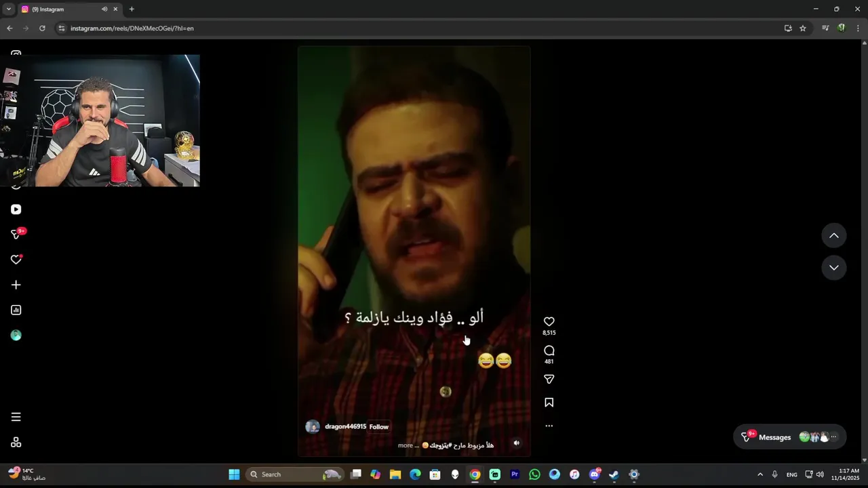868x488 pixels.
Task: Open volume control in system tray
Action: point(820,474)
